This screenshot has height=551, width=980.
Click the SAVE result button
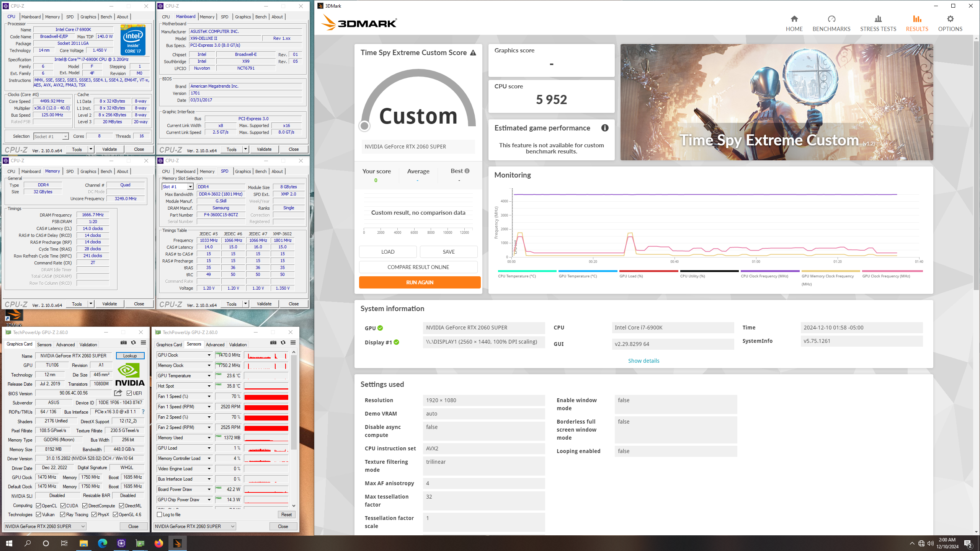(x=449, y=252)
